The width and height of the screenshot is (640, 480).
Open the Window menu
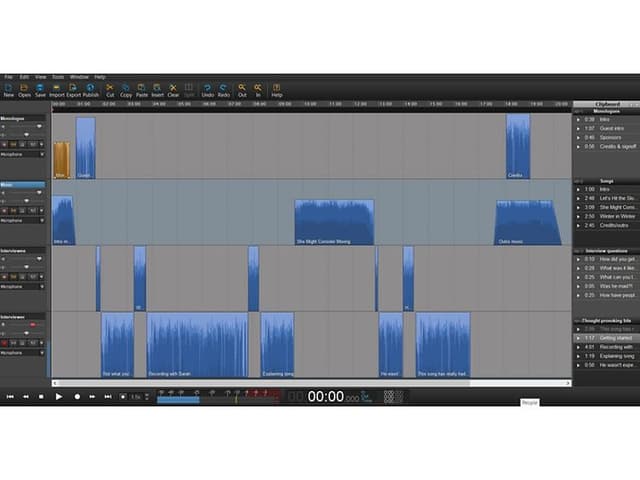tap(79, 77)
